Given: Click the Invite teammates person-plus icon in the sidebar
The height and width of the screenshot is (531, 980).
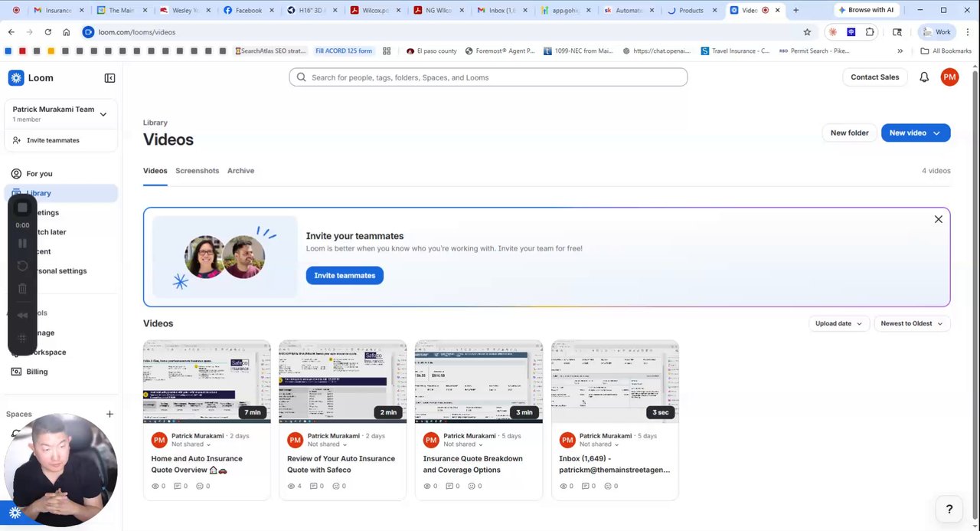Looking at the screenshot, I should (17, 140).
